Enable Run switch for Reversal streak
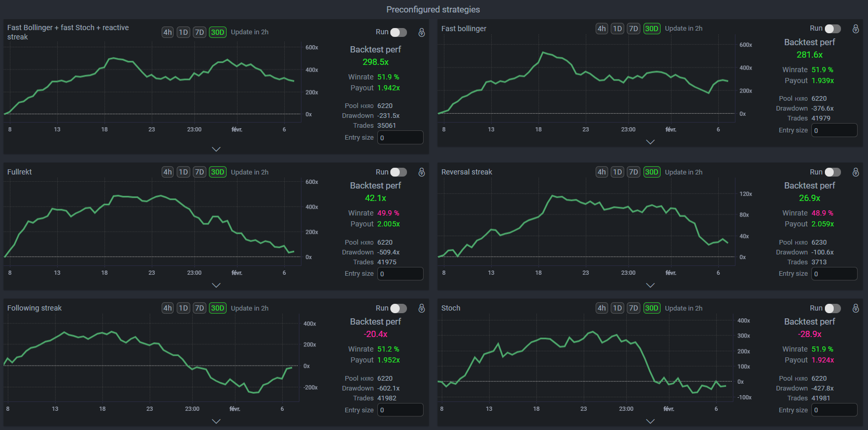The width and height of the screenshot is (868, 430). pos(833,172)
